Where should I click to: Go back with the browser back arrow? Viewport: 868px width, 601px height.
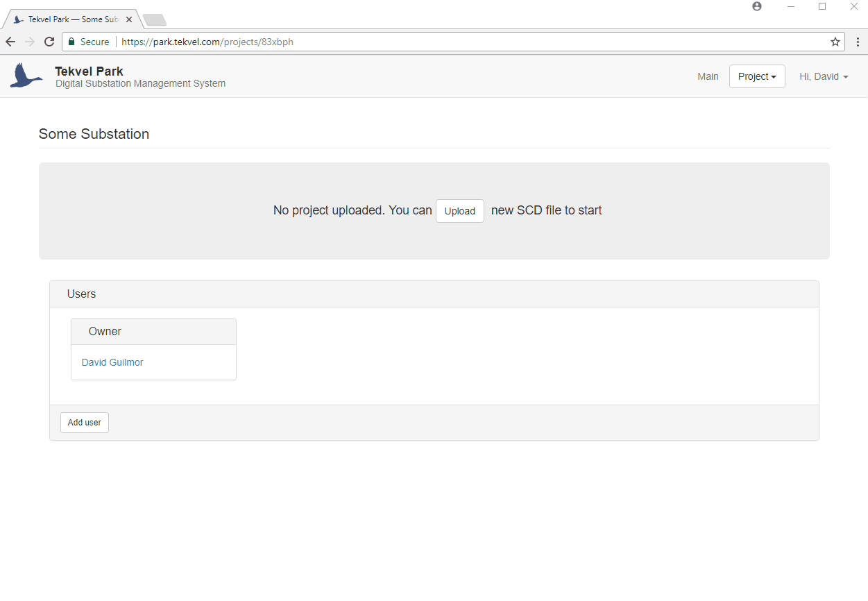[10, 42]
